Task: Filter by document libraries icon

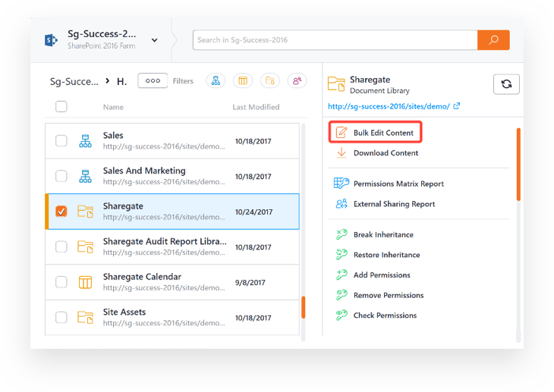Action: point(270,81)
